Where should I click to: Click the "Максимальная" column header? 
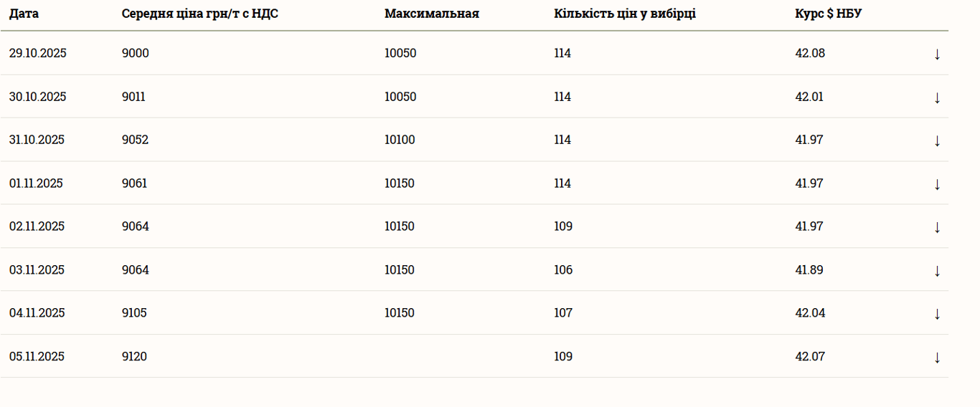[x=431, y=14]
